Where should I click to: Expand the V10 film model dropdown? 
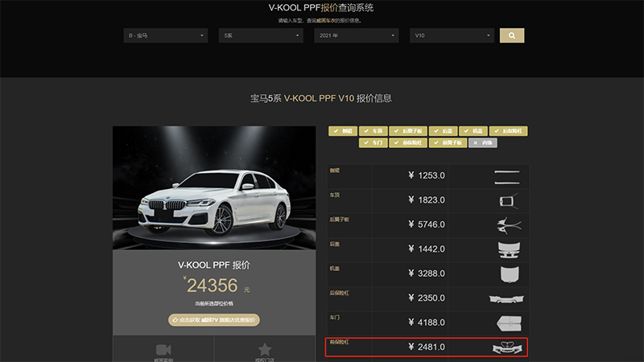(451, 36)
